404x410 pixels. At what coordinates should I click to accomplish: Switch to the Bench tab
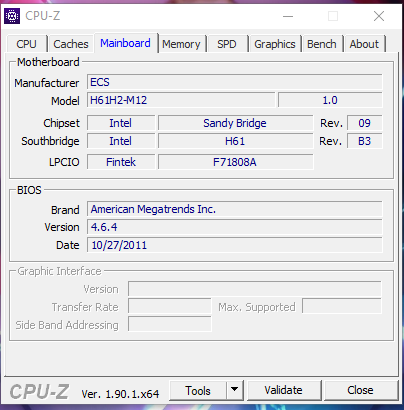322,44
